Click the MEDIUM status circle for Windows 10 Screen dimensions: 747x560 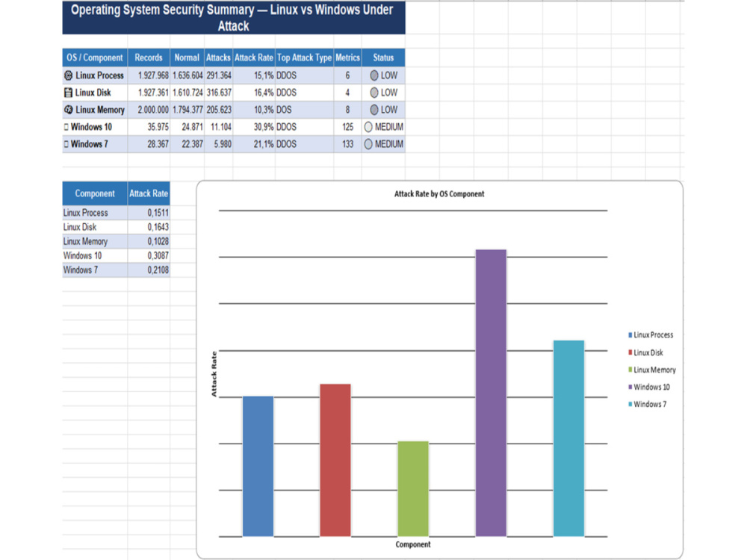point(368,127)
